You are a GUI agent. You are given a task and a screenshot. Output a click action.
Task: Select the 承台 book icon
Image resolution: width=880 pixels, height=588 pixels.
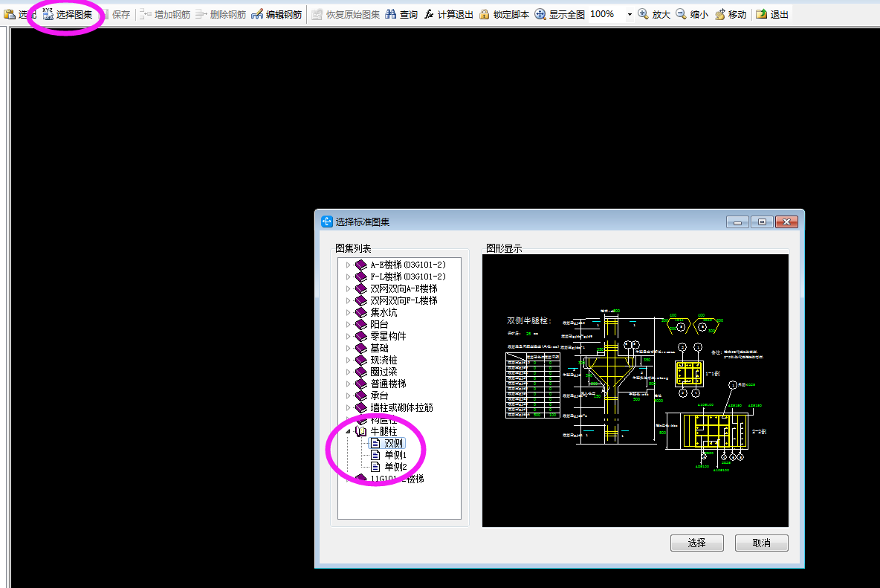[361, 395]
